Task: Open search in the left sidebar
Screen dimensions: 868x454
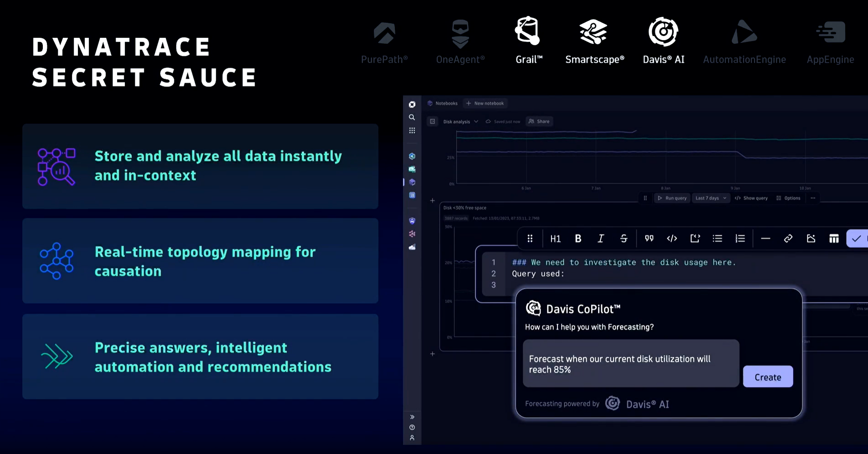Action: pos(412,117)
